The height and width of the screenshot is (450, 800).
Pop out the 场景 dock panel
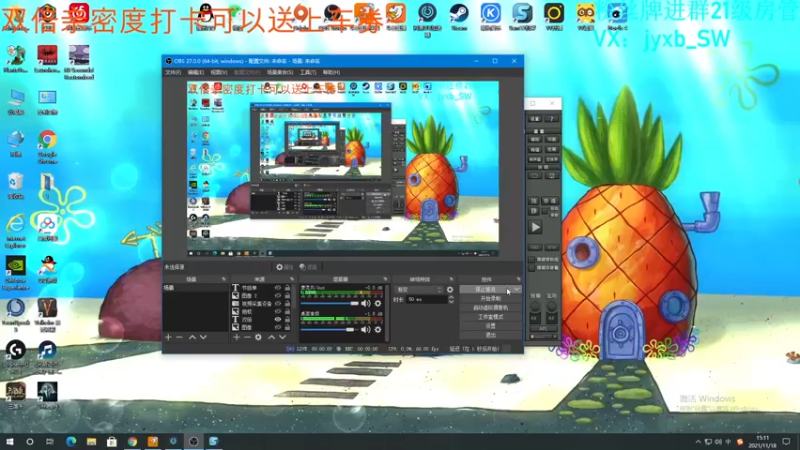coord(223,280)
